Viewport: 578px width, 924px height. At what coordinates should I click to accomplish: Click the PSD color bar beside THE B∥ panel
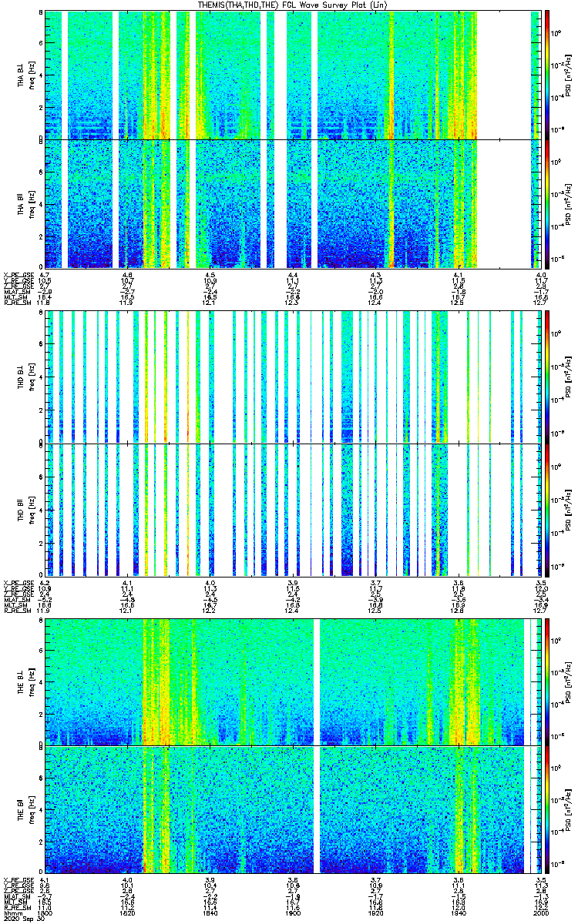tap(547, 809)
